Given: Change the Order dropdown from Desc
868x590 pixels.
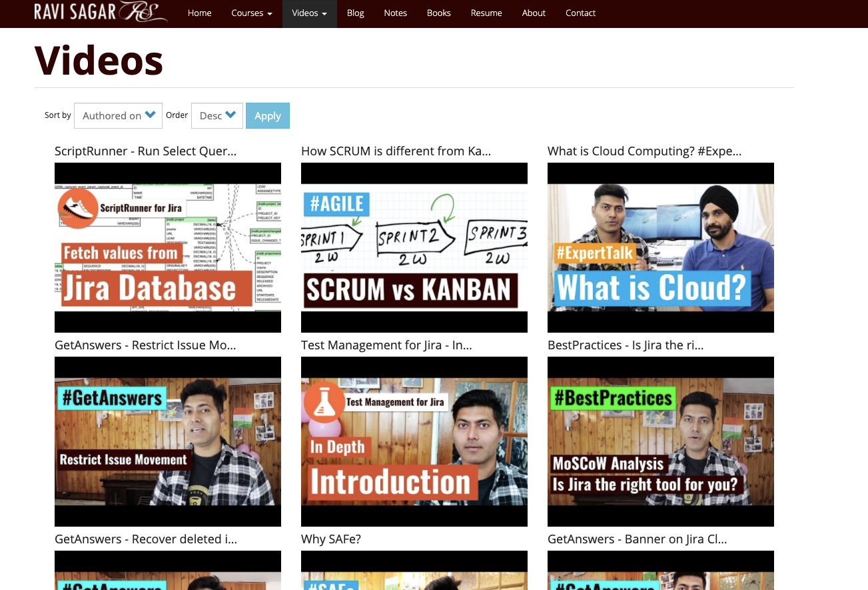Looking at the screenshot, I should point(217,115).
